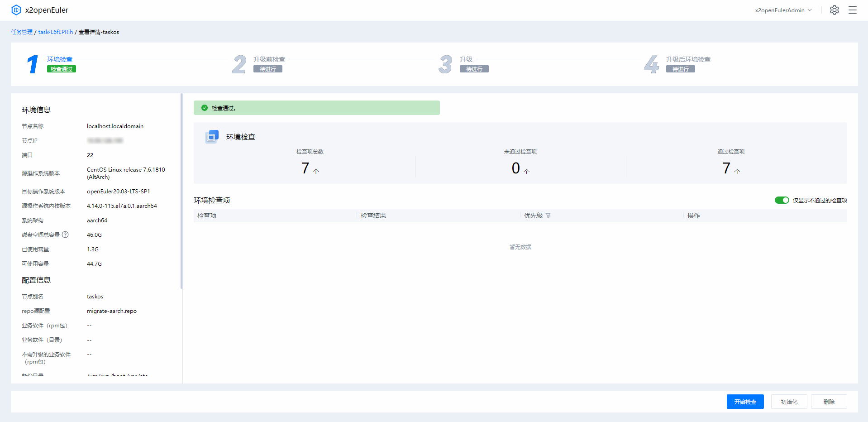The width and height of the screenshot is (868, 422).
Task: Click the environment check panel icon
Action: point(212,136)
